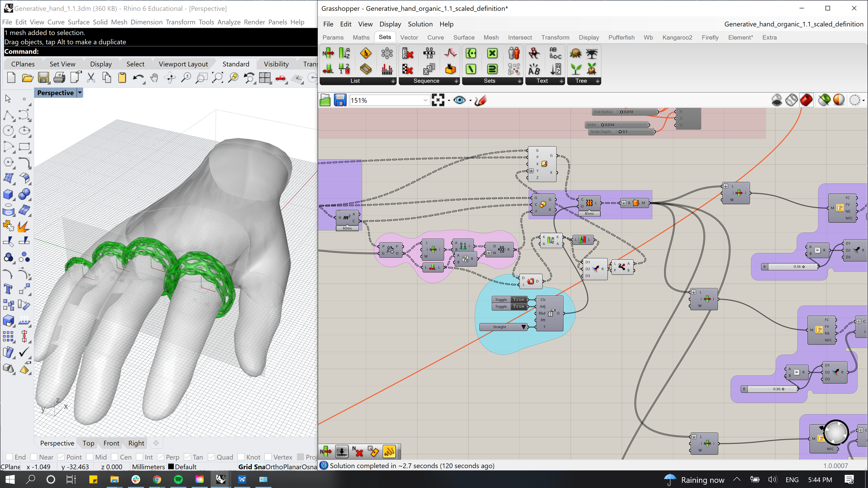The width and height of the screenshot is (868, 488).
Task: Click the End Radius slider on canvas
Action: (x=625, y=112)
